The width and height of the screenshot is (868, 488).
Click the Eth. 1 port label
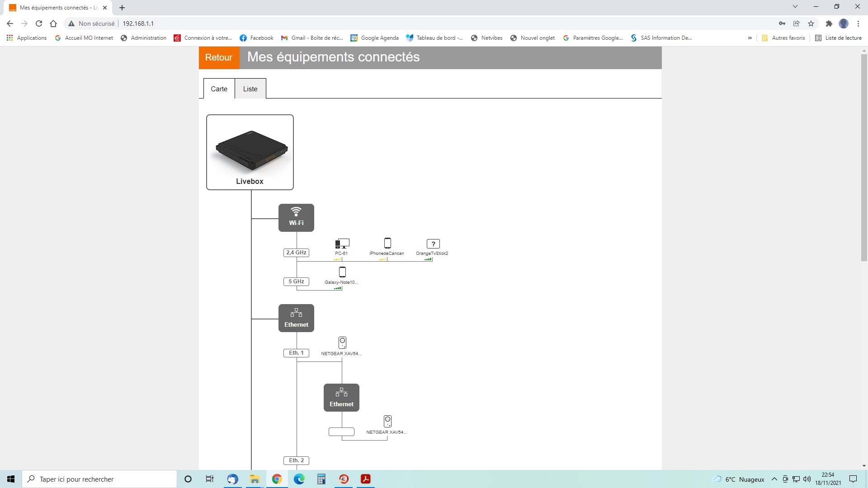pyautogui.click(x=296, y=353)
